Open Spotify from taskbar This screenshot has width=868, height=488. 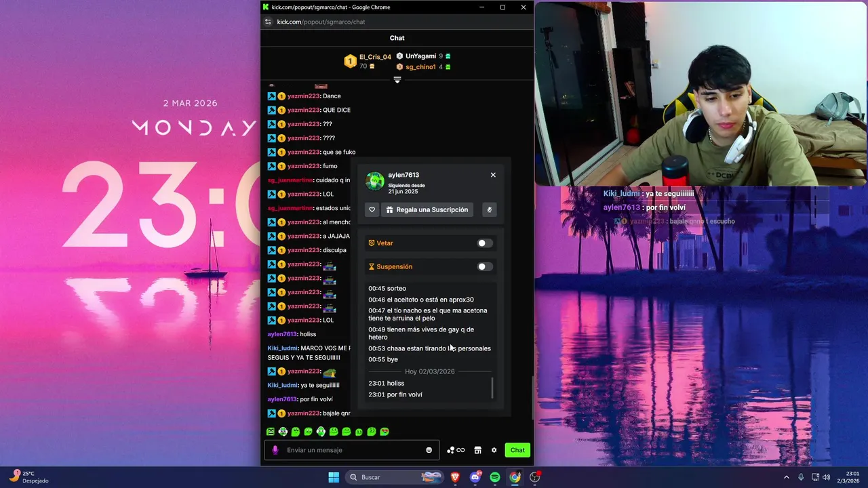pos(495,477)
